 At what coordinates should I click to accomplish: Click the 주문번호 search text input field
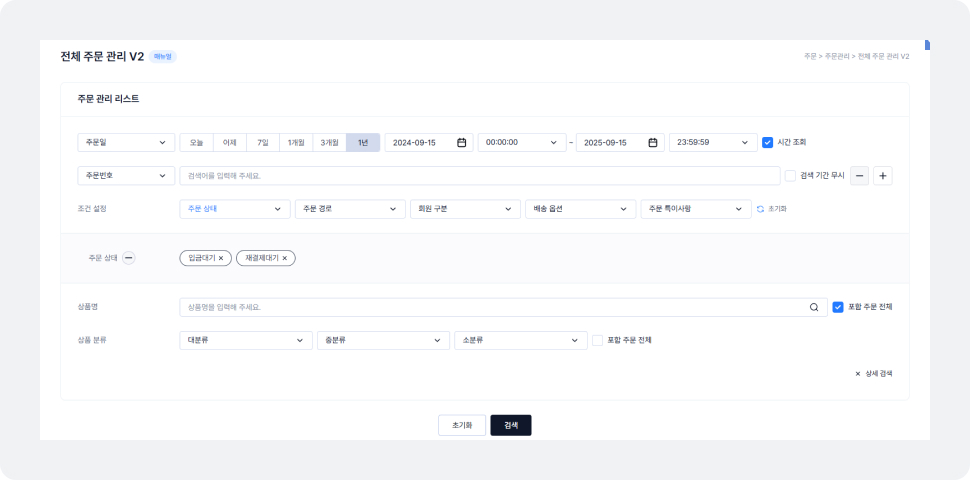pyautogui.click(x=480, y=176)
